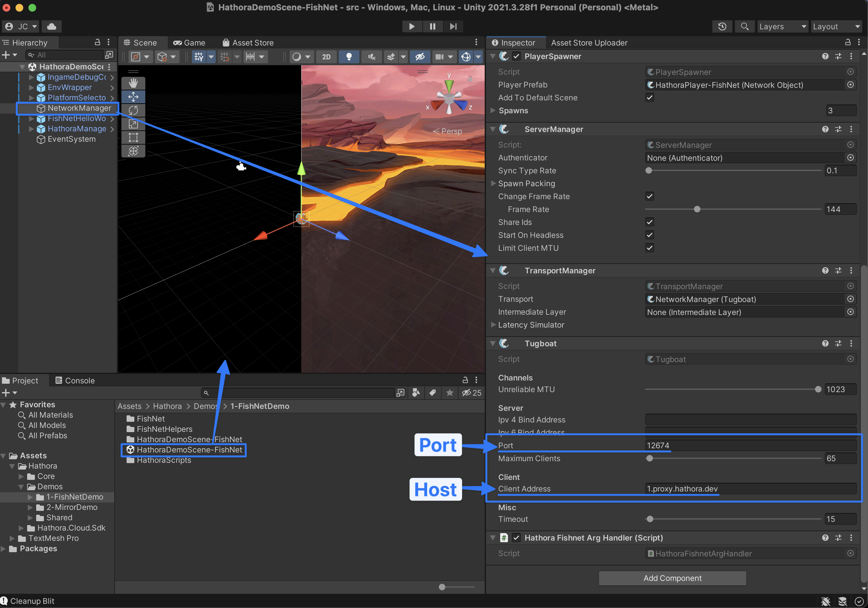Uncheck Add To Default Scene
This screenshot has height=608, width=868.
click(x=649, y=97)
